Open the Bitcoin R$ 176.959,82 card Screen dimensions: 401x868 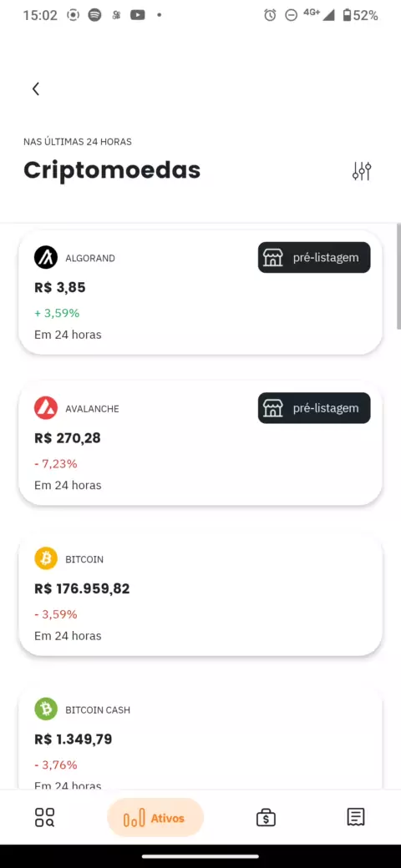tap(200, 597)
